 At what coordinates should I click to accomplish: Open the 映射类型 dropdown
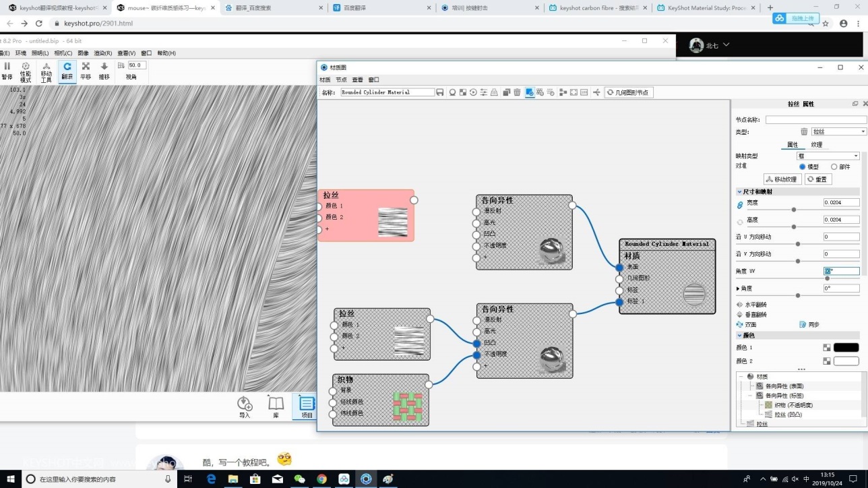click(x=828, y=156)
